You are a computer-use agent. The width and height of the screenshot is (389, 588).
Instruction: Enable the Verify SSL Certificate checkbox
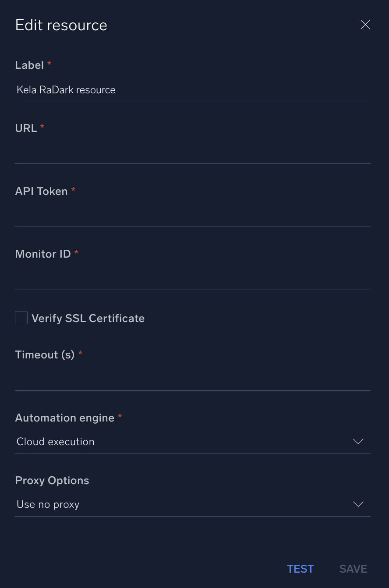point(21,318)
